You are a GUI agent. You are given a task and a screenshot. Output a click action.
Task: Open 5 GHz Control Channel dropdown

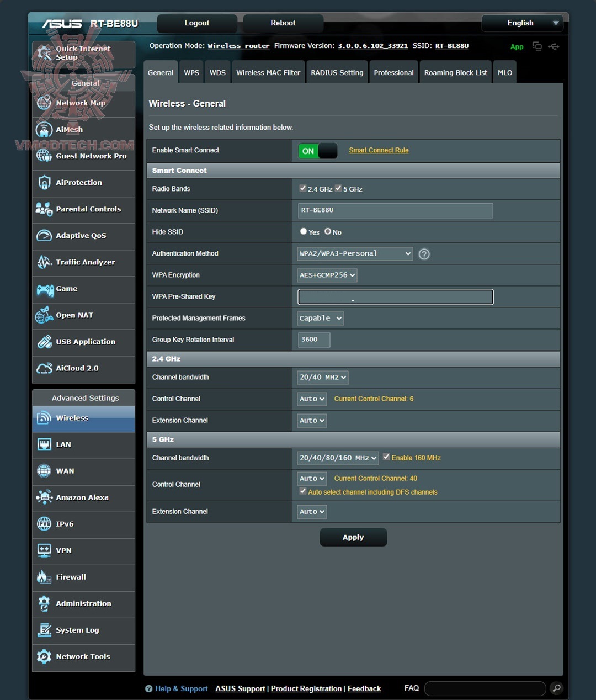pos(312,478)
